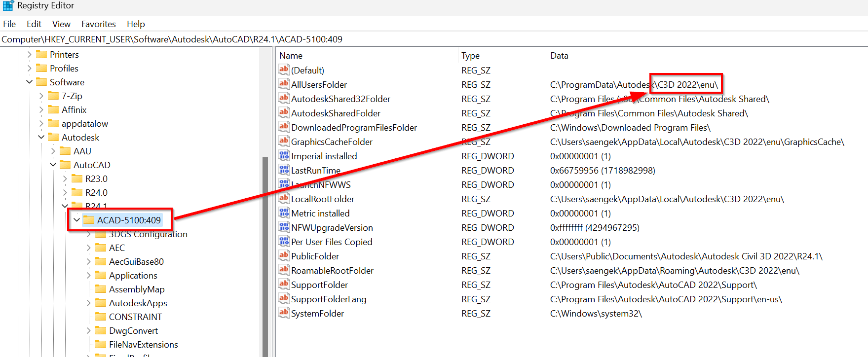868x357 pixels.
Task: Click the DWORD icon beside Imperial installed
Action: click(x=284, y=155)
